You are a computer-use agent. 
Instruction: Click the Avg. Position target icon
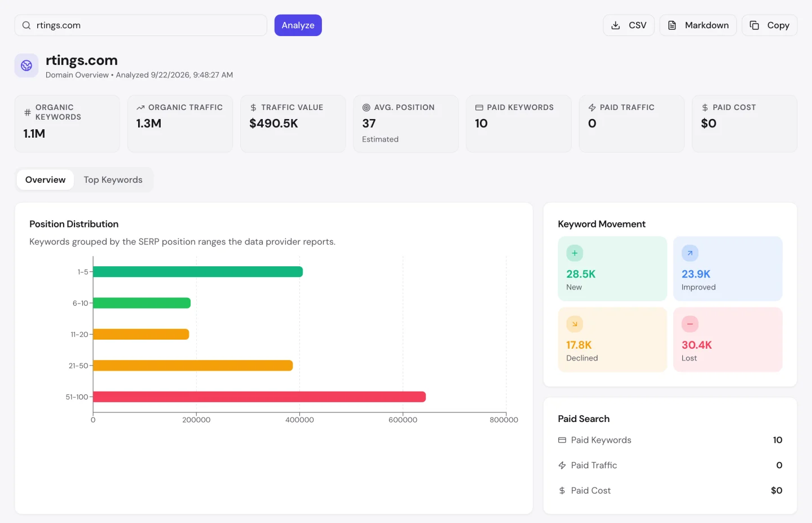(367, 107)
